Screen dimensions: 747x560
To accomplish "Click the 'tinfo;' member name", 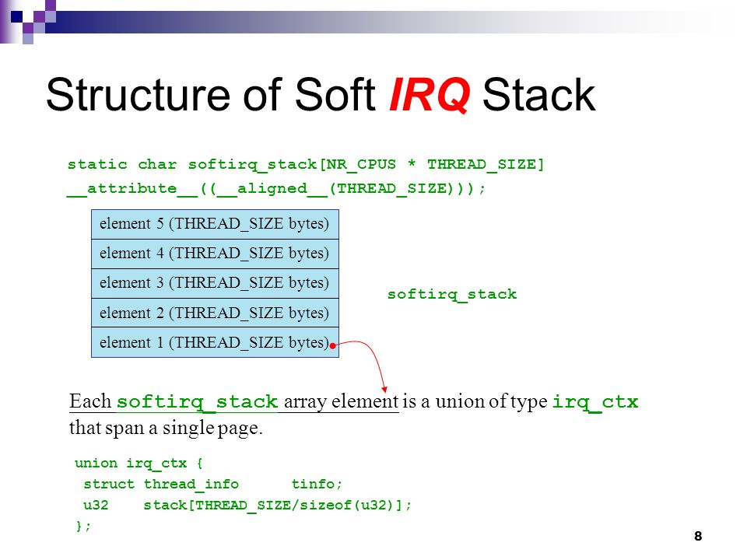I will 317,484.
